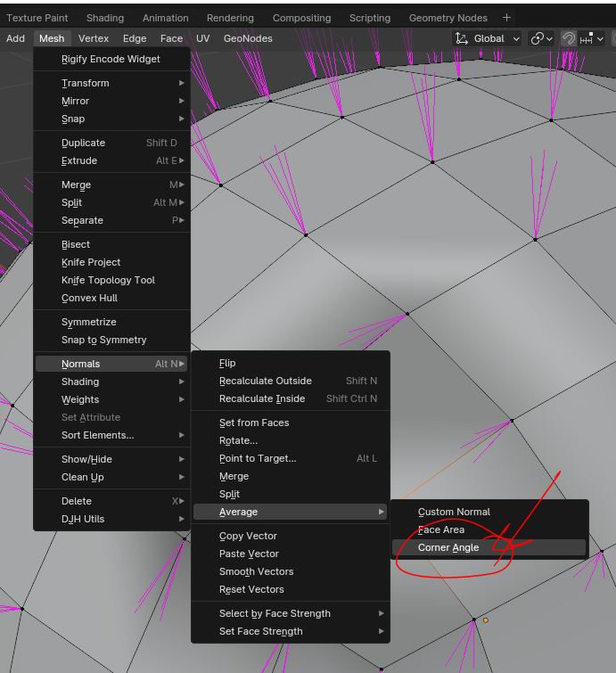Switch to the Geometry Nodes workspace tab
Screen dimensions: 616x673
[448, 18]
